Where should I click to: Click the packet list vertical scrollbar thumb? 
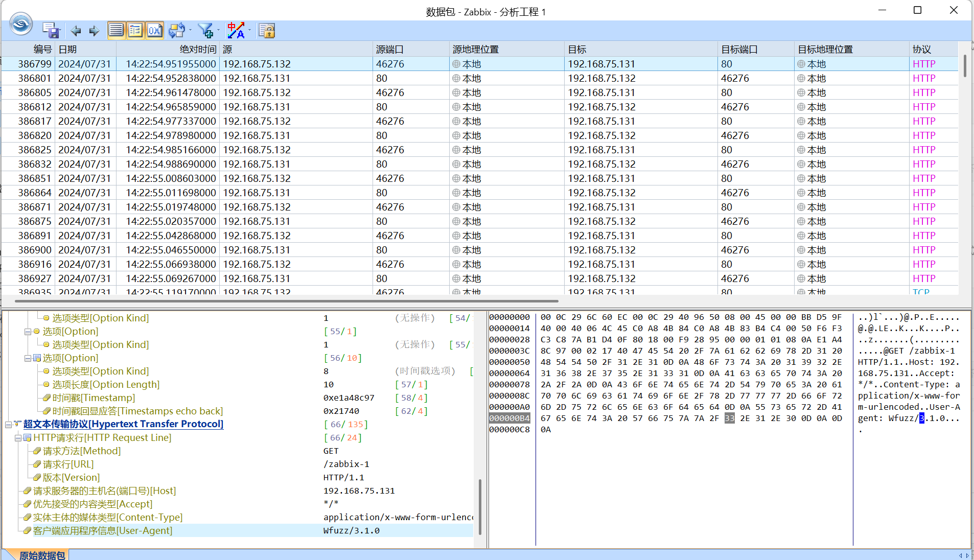pos(965,65)
